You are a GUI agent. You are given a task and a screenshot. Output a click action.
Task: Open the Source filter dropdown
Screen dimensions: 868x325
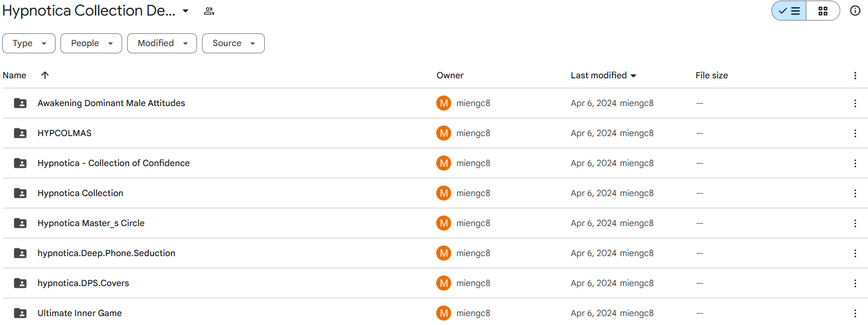[233, 43]
